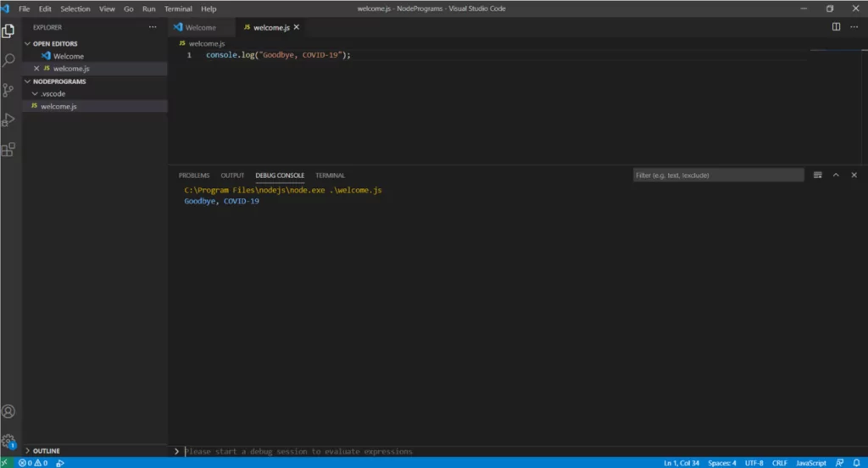
Task: Open the Extensions view
Action: click(8, 149)
